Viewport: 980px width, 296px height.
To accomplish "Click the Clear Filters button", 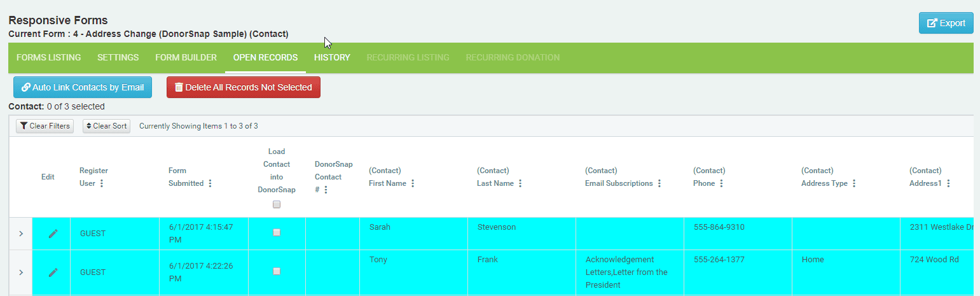I will coord(45,126).
